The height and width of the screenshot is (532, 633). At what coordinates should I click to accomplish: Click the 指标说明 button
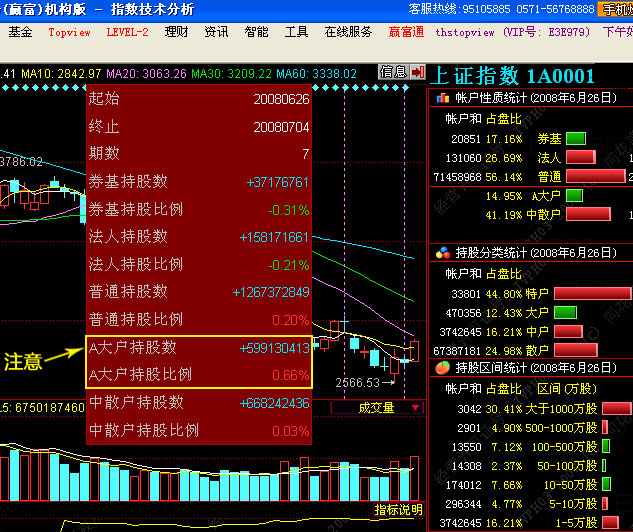[x=398, y=510]
